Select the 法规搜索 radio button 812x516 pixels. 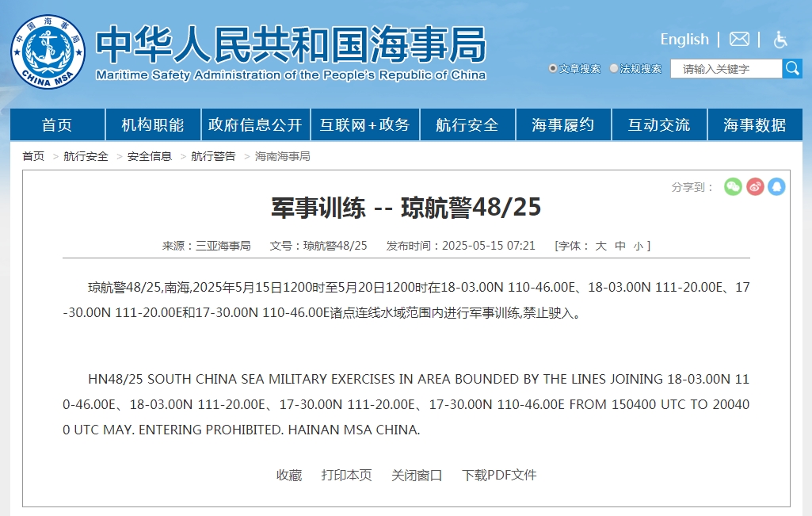coord(614,69)
